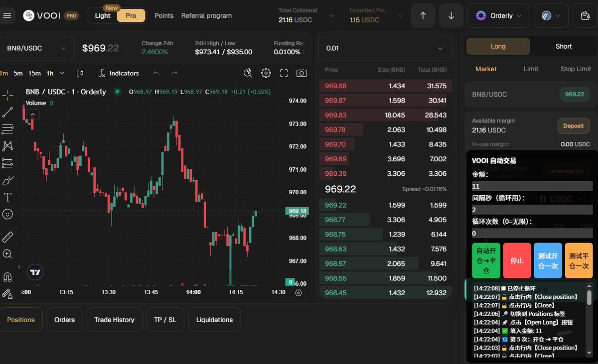598x364 pixels.
Task: Click the withdraw down-arrow icon
Action: 451,16
